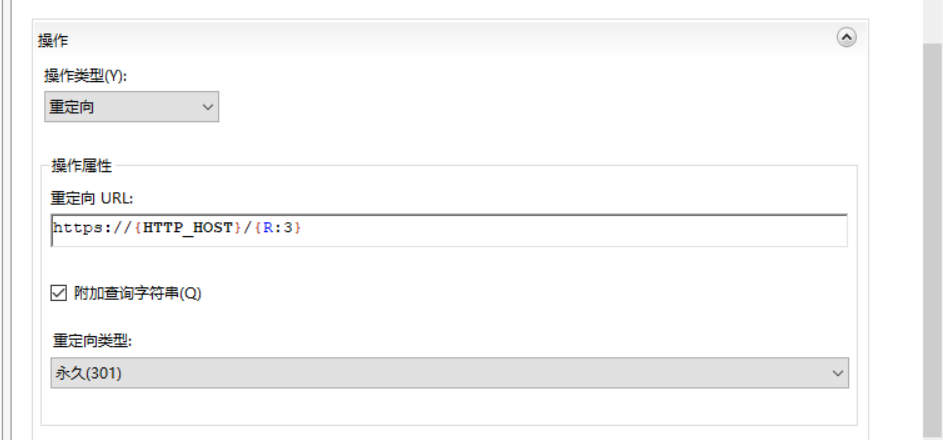Click the 操作类型(Y) label

coord(86,76)
